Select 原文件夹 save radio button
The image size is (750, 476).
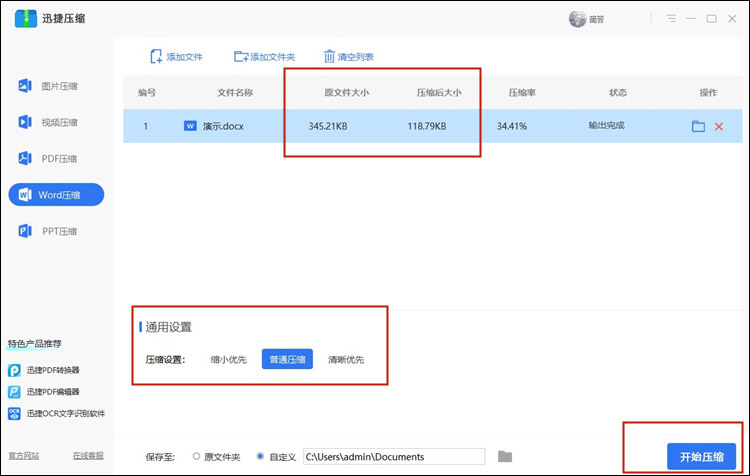tap(196, 456)
